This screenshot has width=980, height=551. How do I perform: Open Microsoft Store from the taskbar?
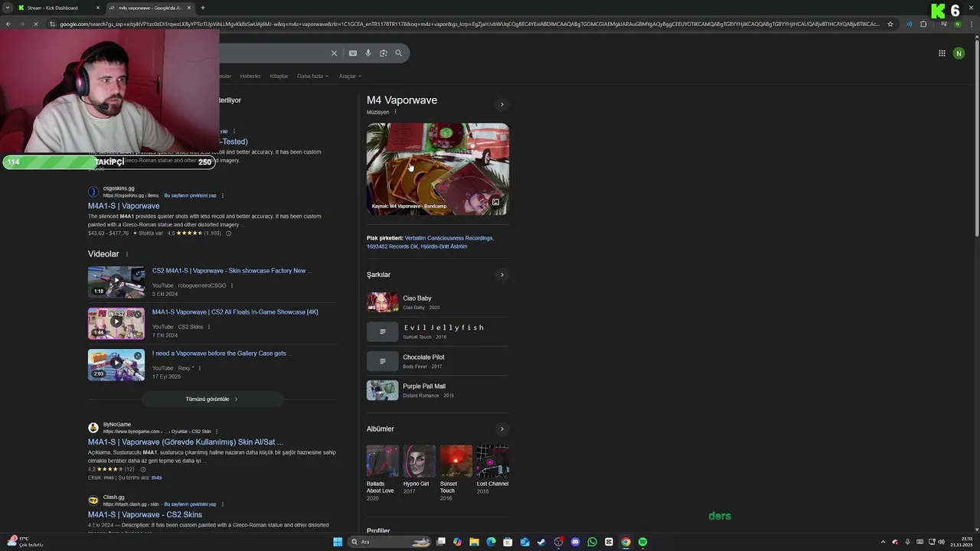pyautogui.click(x=508, y=542)
